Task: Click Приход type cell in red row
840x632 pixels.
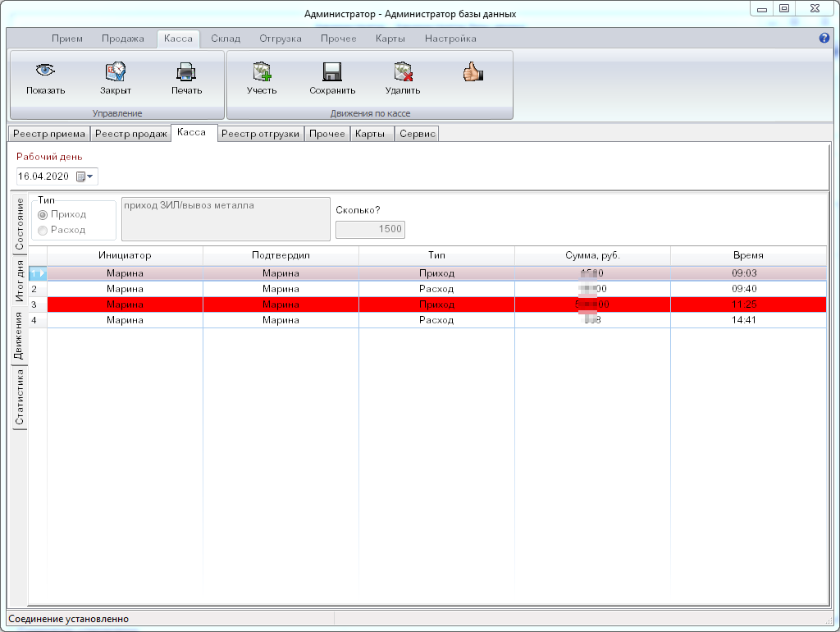Action: point(436,305)
